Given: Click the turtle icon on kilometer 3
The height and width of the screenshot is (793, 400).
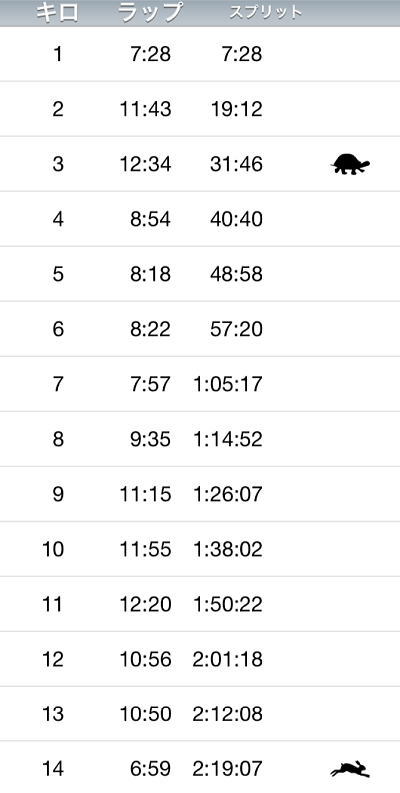Looking at the screenshot, I should pos(350,164).
